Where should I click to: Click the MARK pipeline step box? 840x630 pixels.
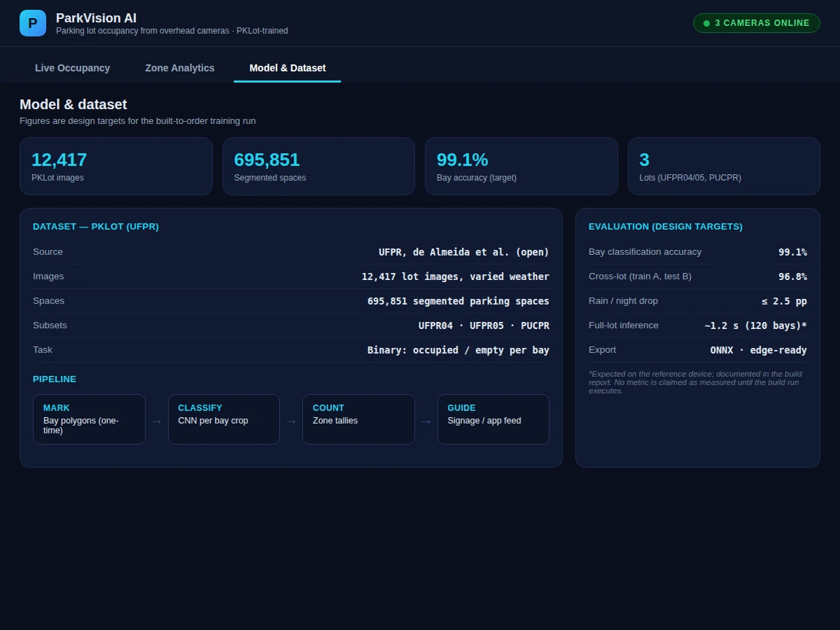[89, 419]
